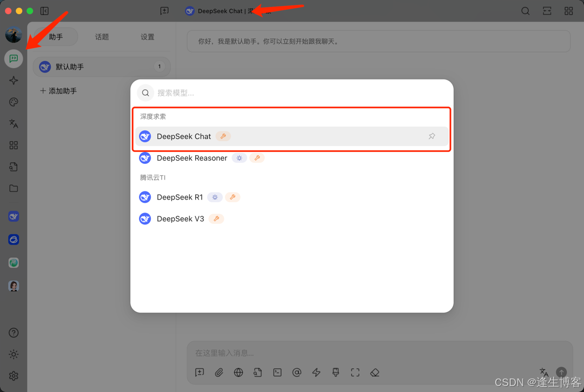Translate input text via bottom-right translate icon

click(544, 372)
